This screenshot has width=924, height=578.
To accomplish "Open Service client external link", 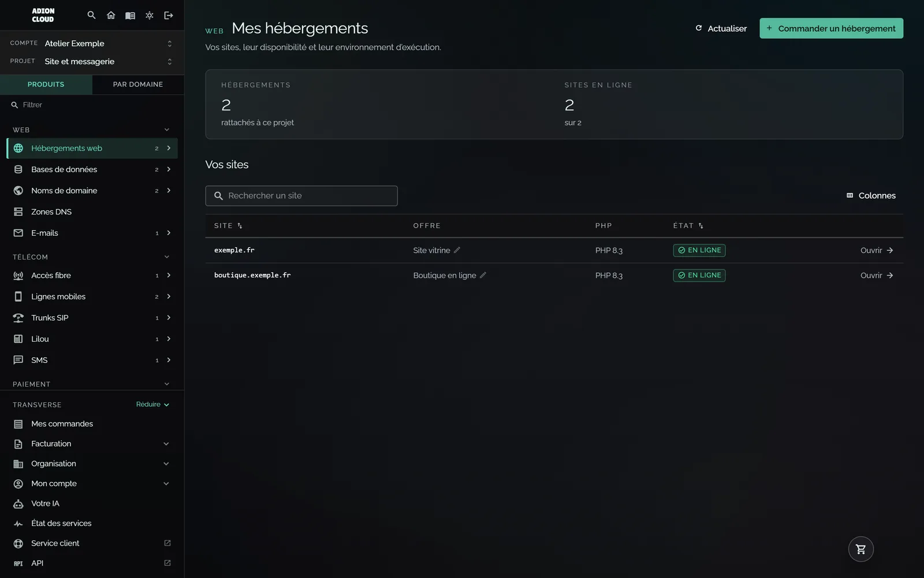I will point(92,543).
